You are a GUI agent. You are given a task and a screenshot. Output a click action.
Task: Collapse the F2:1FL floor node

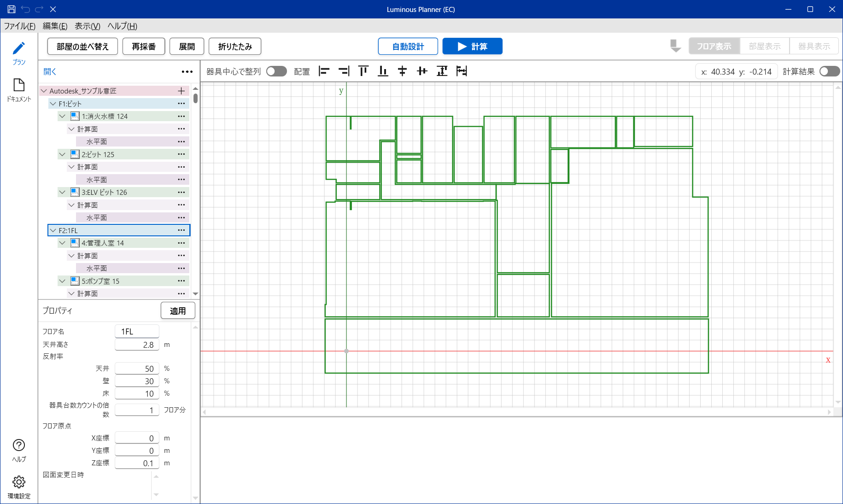53,230
